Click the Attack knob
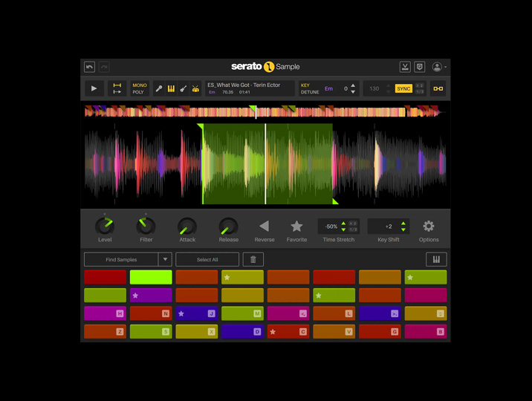 tap(187, 226)
